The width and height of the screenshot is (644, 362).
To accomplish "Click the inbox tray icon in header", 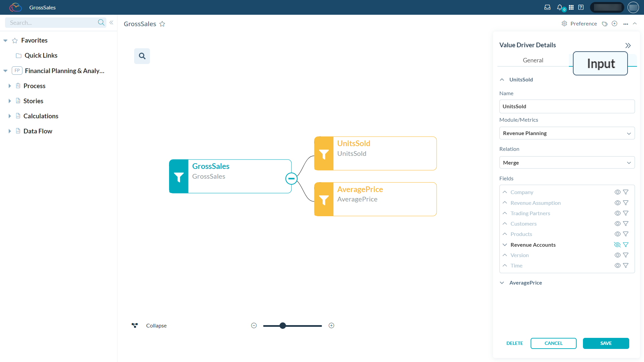I will [547, 7].
